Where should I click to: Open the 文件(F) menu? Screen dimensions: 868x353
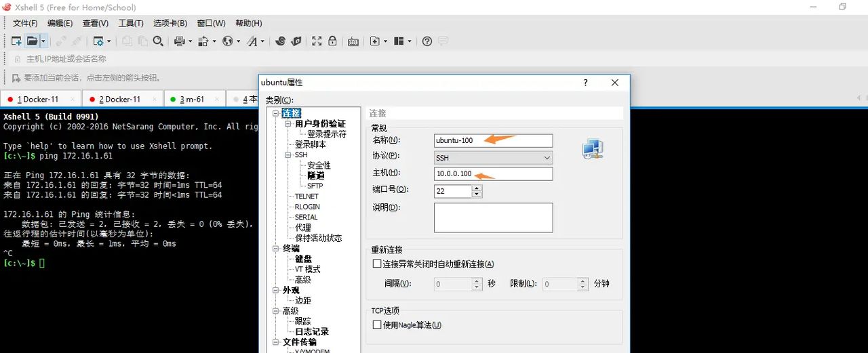(x=26, y=24)
